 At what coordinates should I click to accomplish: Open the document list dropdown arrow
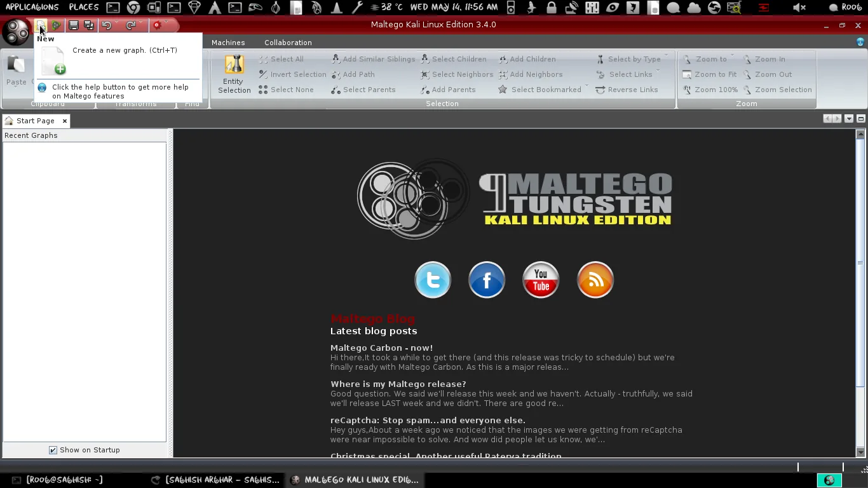pyautogui.click(x=849, y=119)
